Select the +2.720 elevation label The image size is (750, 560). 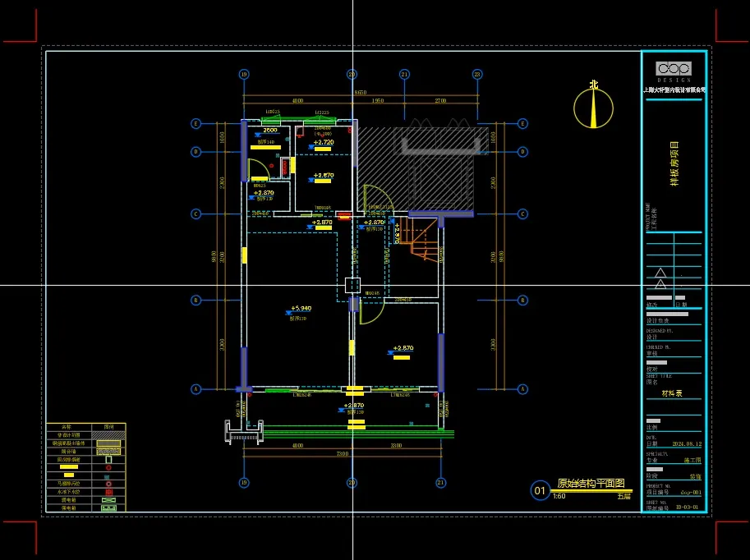pos(324,142)
